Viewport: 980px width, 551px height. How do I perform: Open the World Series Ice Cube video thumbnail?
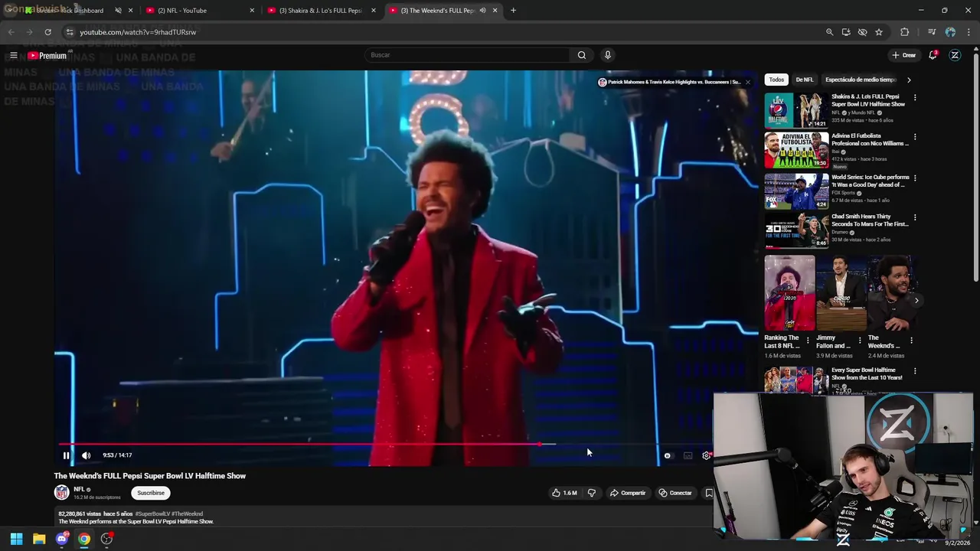click(x=796, y=191)
